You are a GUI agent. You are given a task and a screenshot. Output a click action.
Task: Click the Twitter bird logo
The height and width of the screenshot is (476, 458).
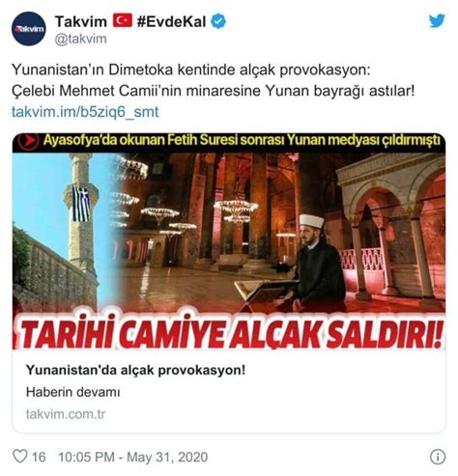[437, 21]
